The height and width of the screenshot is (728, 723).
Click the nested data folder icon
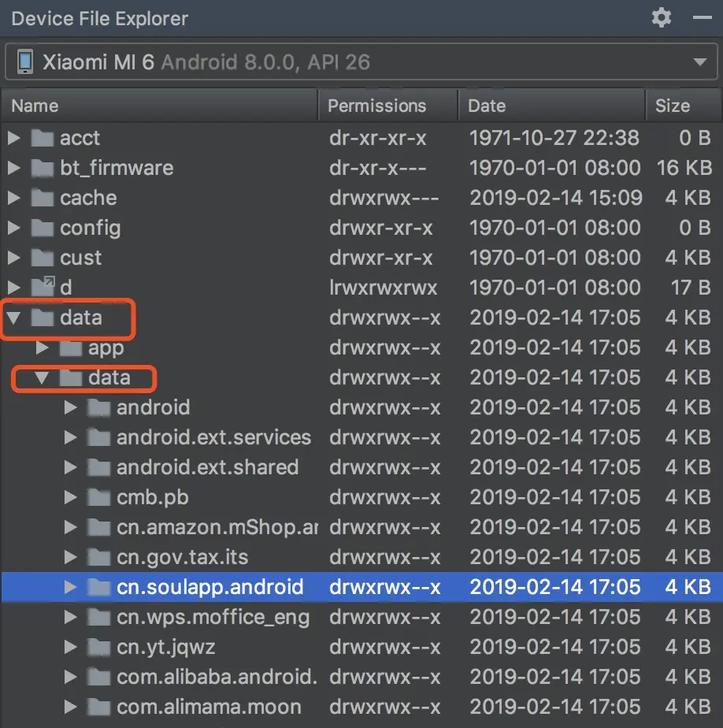click(x=71, y=377)
